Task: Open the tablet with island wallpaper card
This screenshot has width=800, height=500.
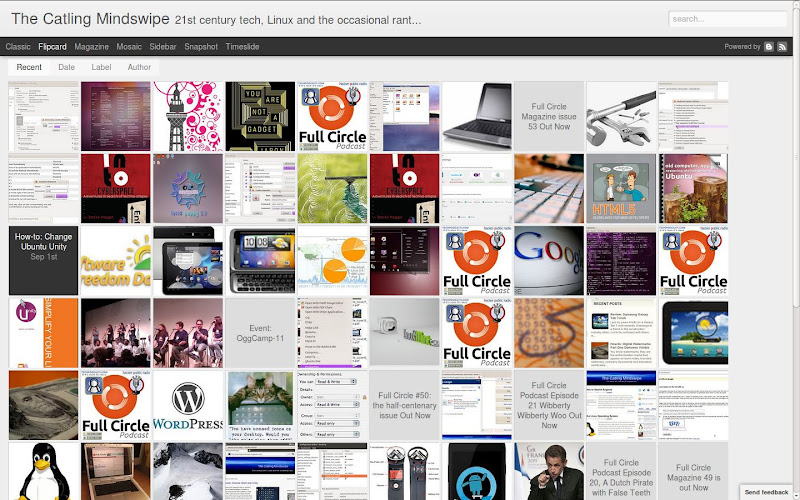Action: tap(693, 333)
